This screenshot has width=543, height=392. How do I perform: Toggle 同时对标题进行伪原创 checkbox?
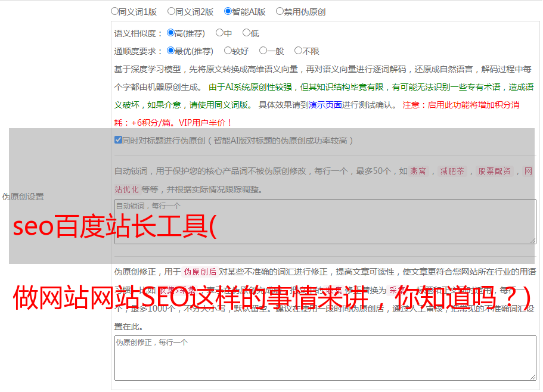coord(118,140)
